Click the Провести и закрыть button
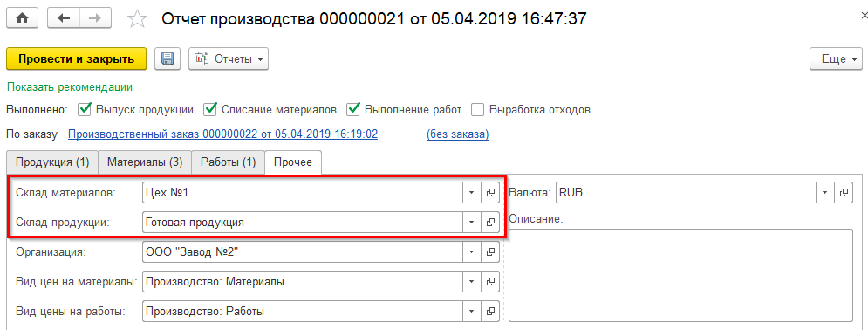 pyautogui.click(x=77, y=58)
